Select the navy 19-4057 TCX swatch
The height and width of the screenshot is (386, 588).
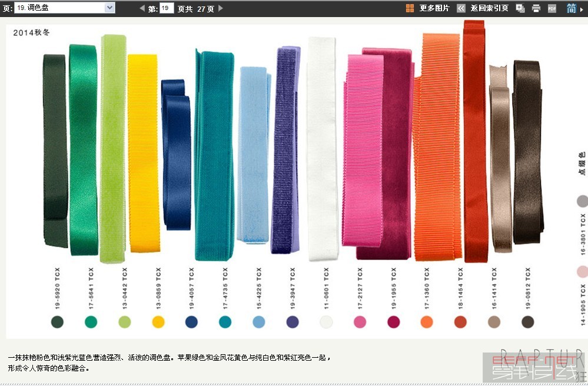(x=192, y=322)
